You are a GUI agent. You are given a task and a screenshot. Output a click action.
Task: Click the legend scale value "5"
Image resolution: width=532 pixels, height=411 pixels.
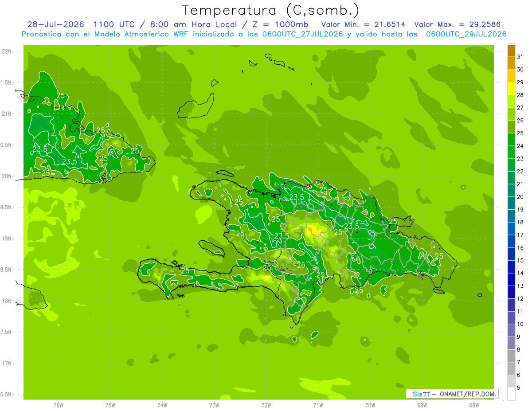[x=519, y=388]
